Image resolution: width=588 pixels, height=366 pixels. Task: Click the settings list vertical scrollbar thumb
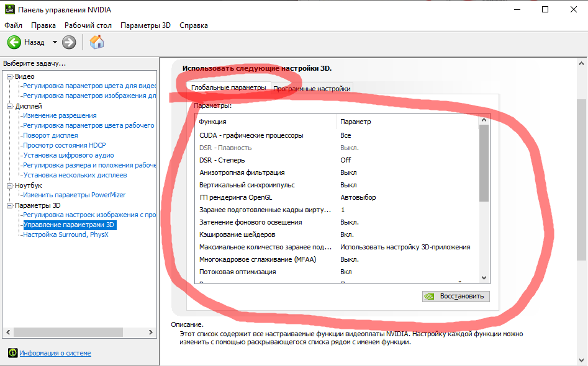point(484,163)
